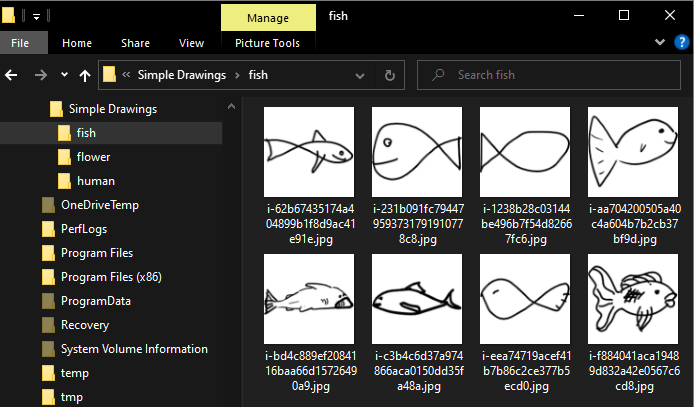Image resolution: width=694 pixels, height=407 pixels.
Task: Expand the ribbon with chevron
Action: point(661,43)
